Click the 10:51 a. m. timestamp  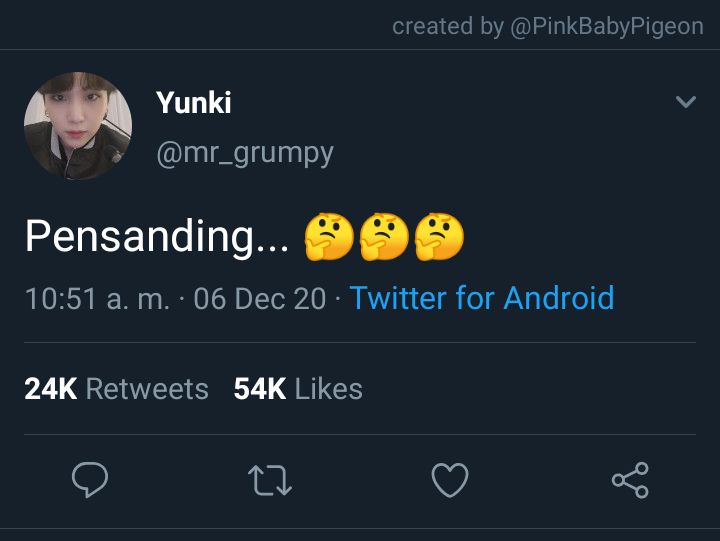point(97,299)
